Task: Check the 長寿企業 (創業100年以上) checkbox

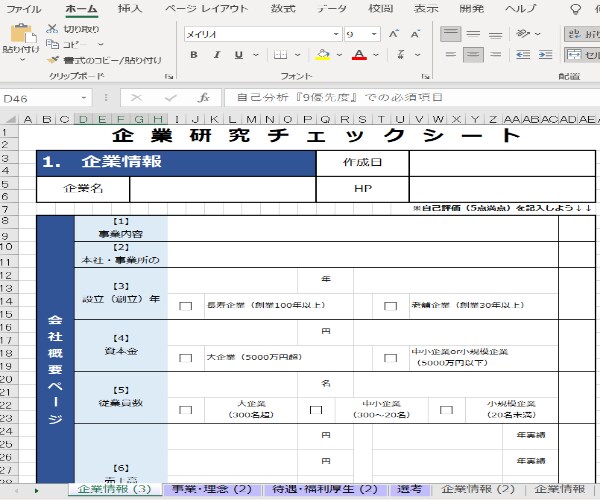Action: (x=186, y=306)
